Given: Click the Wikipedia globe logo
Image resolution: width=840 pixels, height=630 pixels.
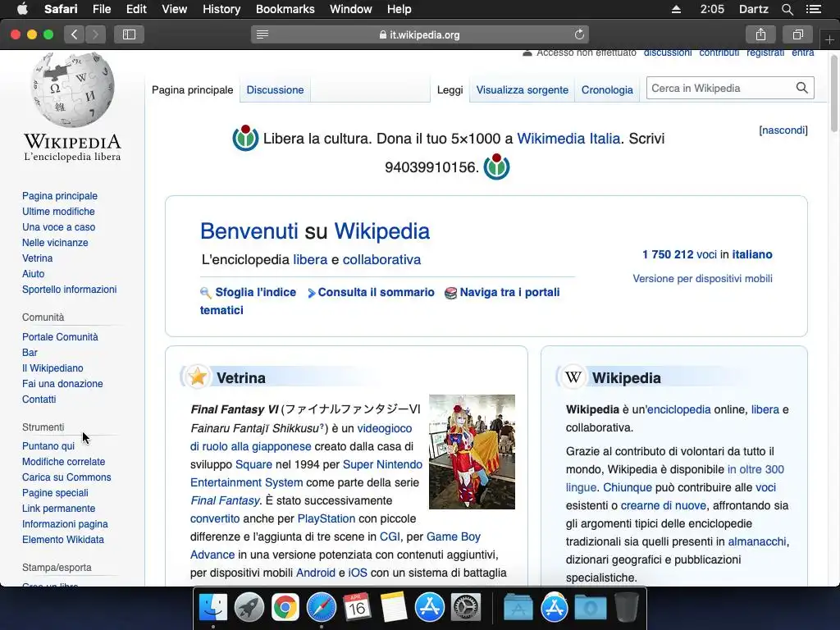Looking at the screenshot, I should [x=72, y=89].
